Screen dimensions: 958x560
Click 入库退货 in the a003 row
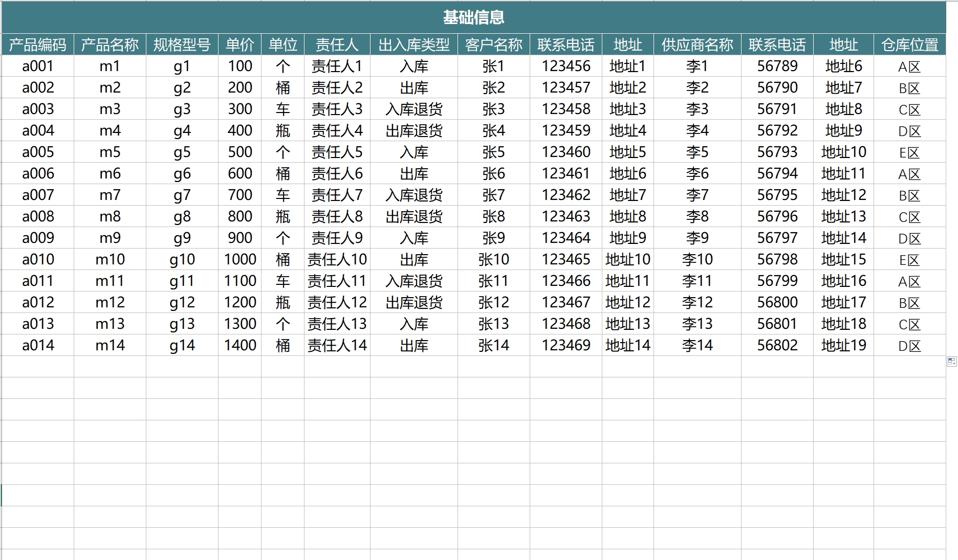click(x=414, y=109)
